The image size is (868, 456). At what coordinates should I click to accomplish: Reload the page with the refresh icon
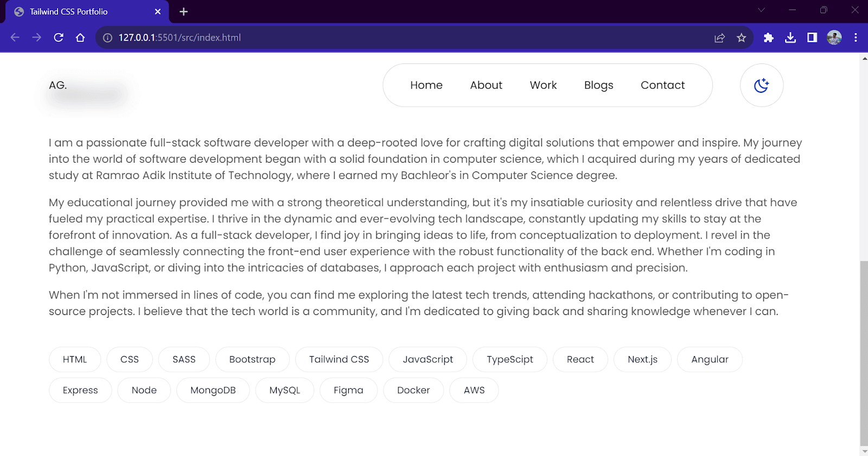pos(59,37)
